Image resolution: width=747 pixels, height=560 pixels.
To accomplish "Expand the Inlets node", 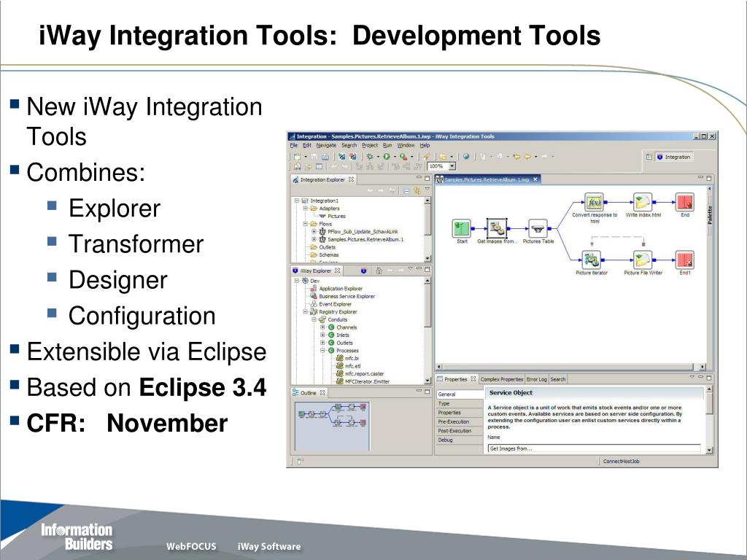I will [322, 335].
